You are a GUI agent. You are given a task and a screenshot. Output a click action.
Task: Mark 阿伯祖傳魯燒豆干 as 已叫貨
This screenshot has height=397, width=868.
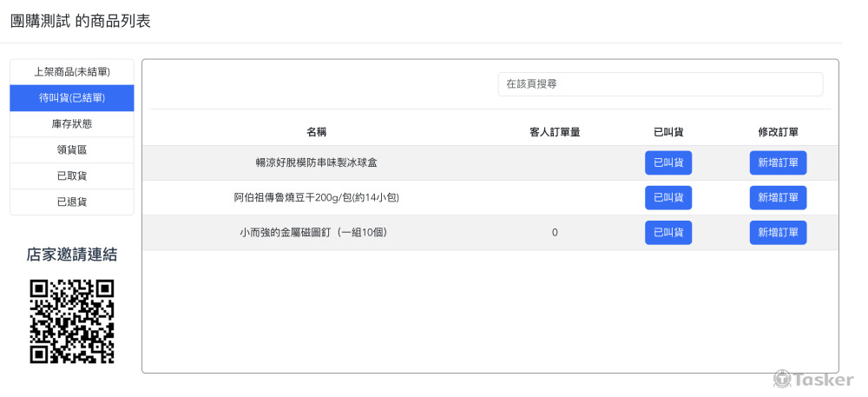(668, 198)
